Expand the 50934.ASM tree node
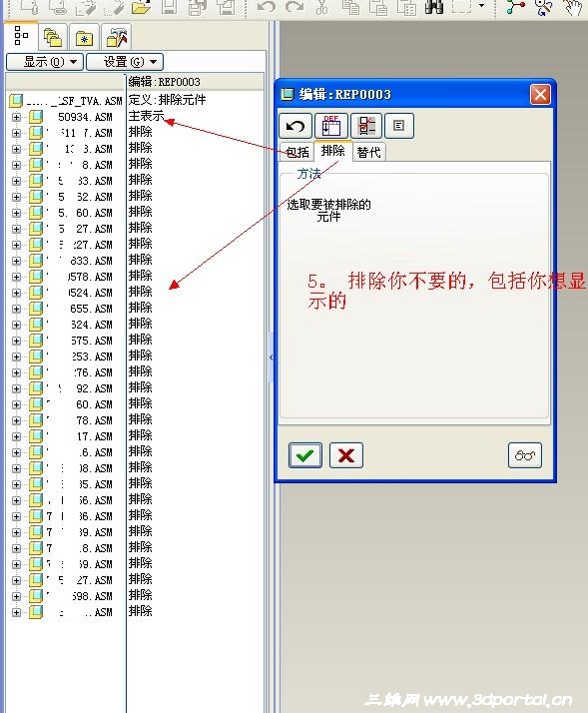Viewport: 588px width, 713px height. 16,117
